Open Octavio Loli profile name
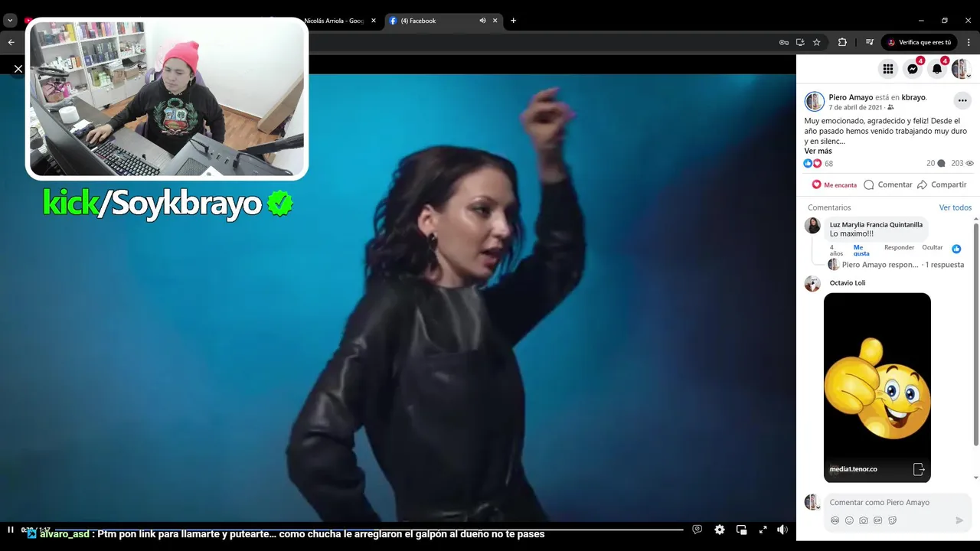Screen dimensions: 980x551 [848, 283]
